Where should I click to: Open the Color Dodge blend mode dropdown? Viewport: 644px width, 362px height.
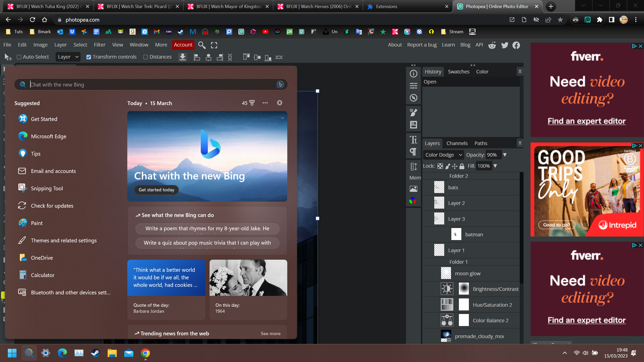(444, 155)
